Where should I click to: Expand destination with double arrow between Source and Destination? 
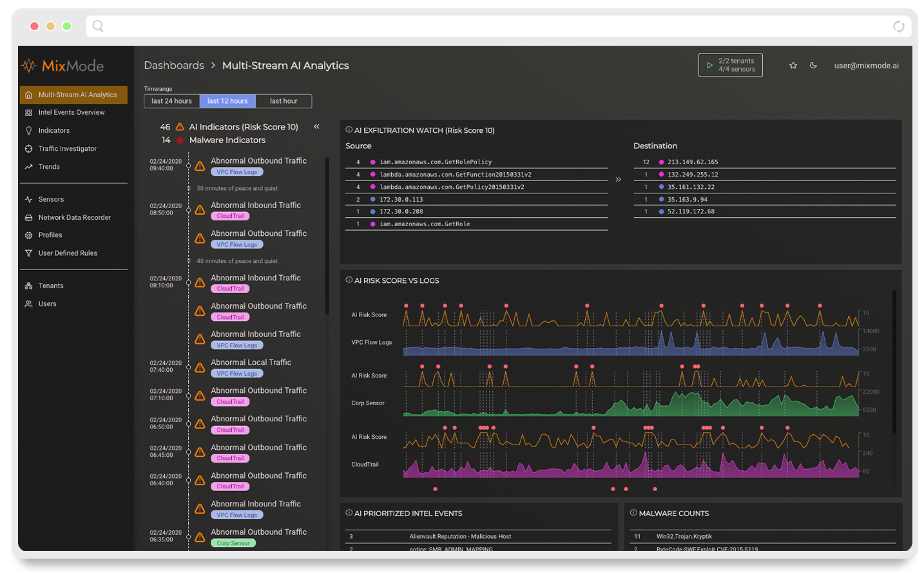pyautogui.click(x=618, y=179)
